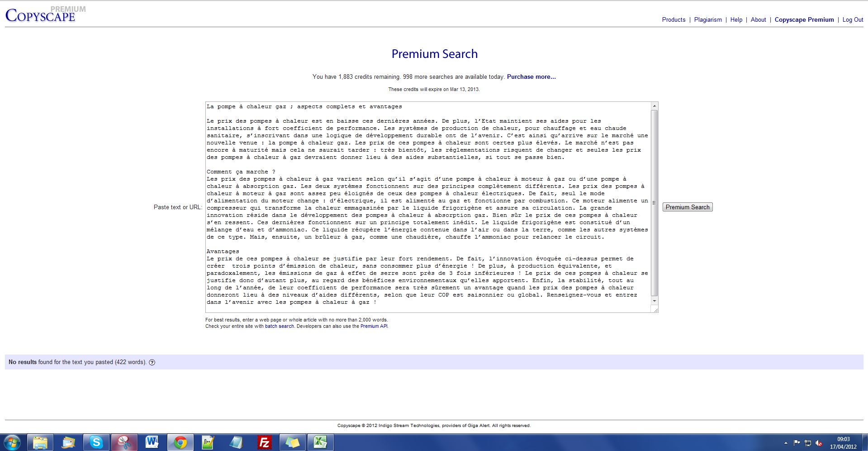Click the Log Out link
This screenshot has width=868, height=451.
pos(853,19)
